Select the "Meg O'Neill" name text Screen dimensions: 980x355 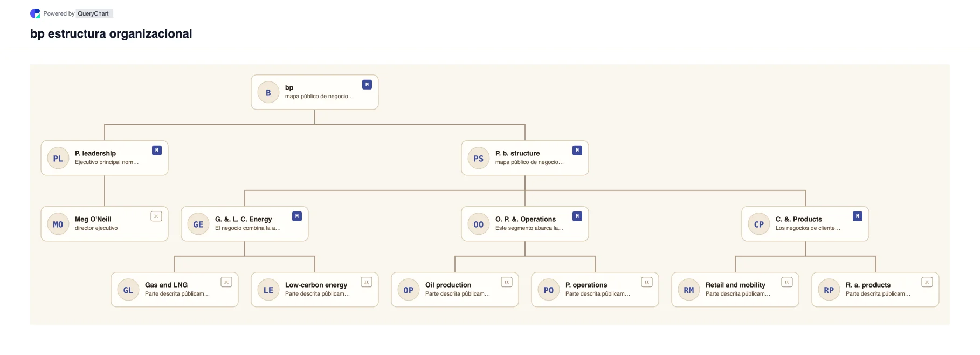(93, 219)
